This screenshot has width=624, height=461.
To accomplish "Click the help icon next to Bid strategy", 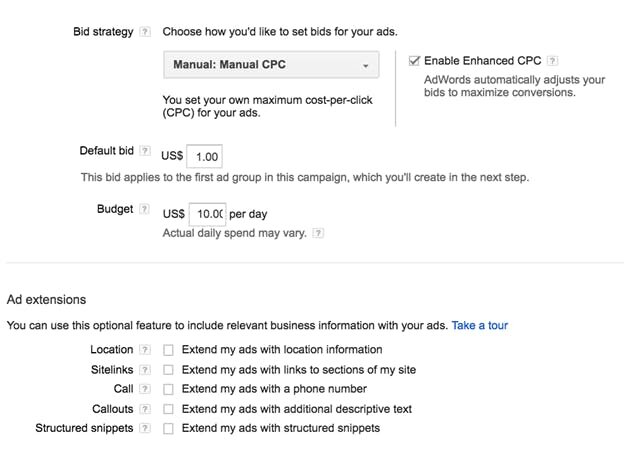I will [145, 32].
